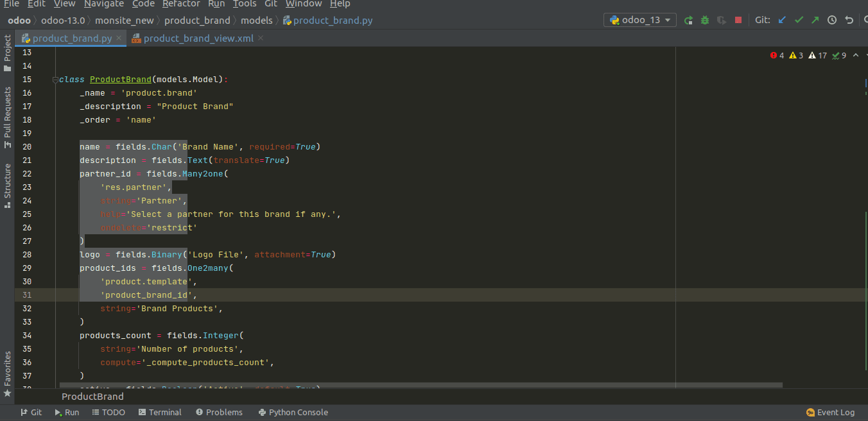This screenshot has height=421, width=868.
Task: Open the Run tool window
Action: (x=67, y=412)
